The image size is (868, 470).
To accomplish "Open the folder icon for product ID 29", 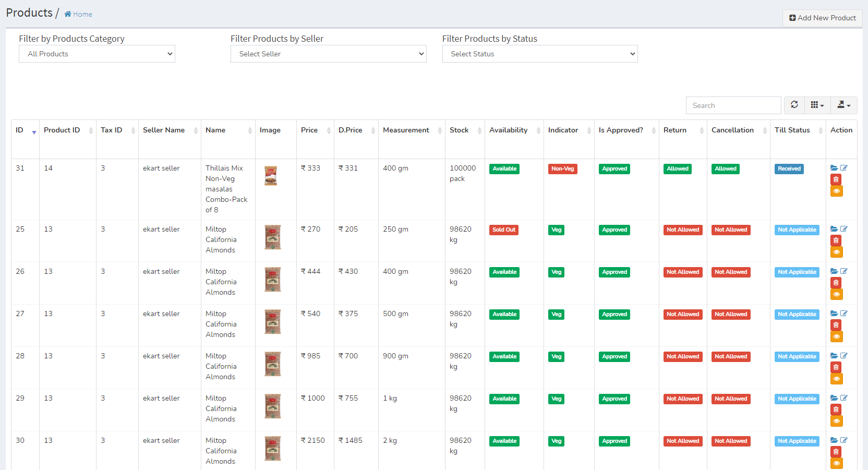I will pos(834,398).
